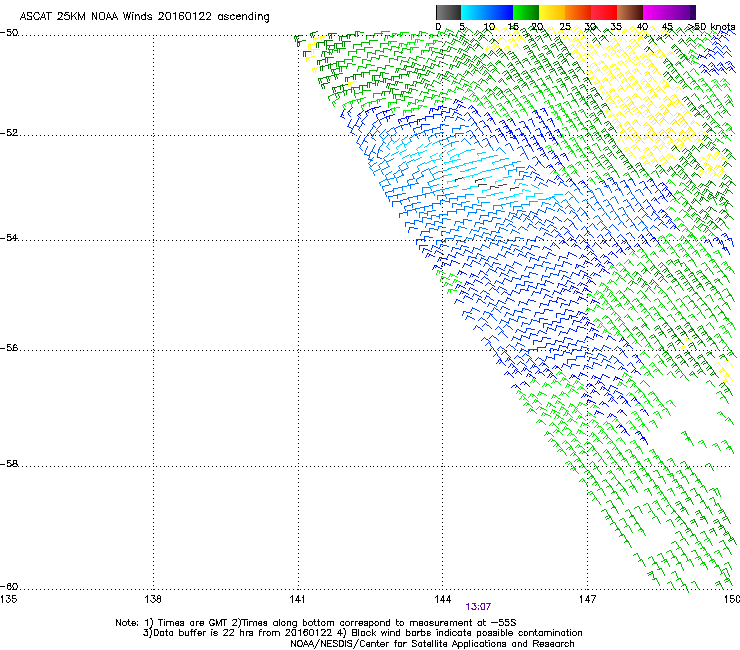Click the 144 longitude axis label

(443, 599)
